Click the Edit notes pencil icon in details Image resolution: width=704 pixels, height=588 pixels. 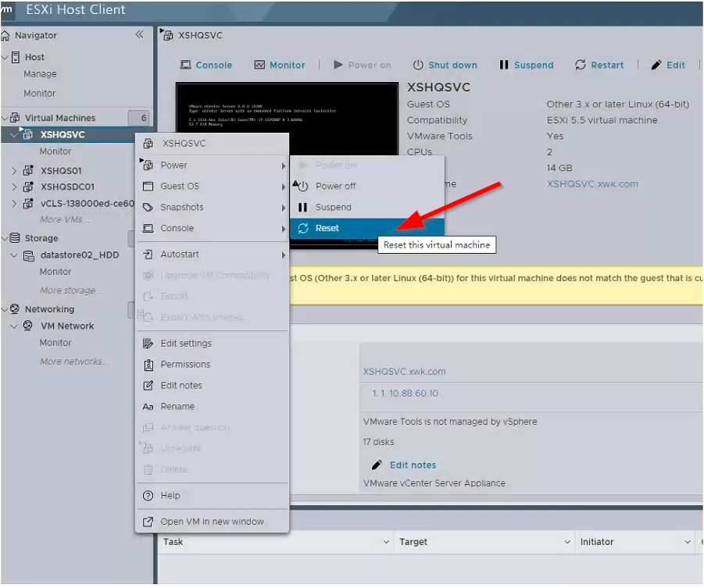pos(377,465)
